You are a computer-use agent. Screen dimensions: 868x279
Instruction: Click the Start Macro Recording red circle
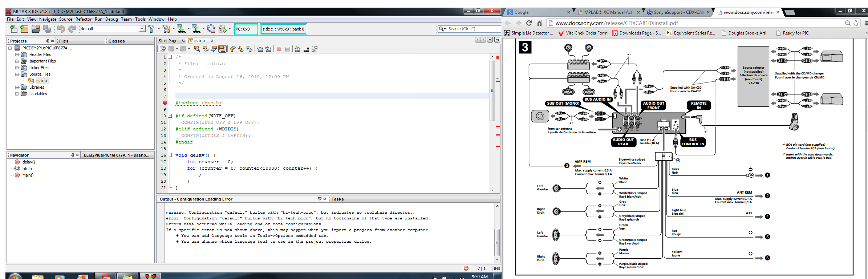(279, 49)
